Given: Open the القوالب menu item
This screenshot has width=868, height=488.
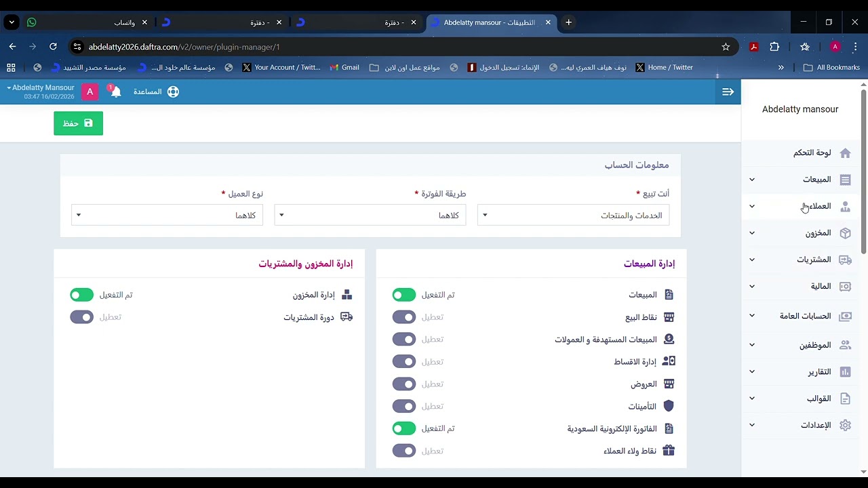Looking at the screenshot, I should 800,399.
